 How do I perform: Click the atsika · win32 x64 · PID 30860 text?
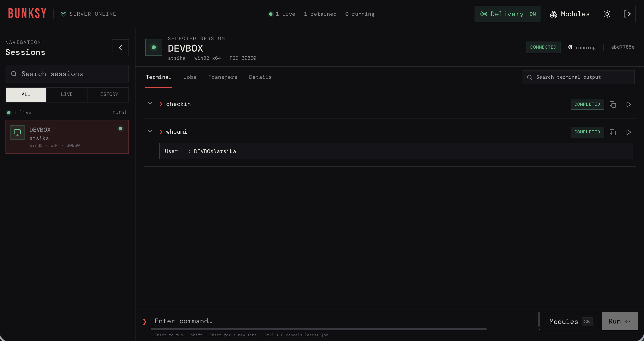[212, 58]
